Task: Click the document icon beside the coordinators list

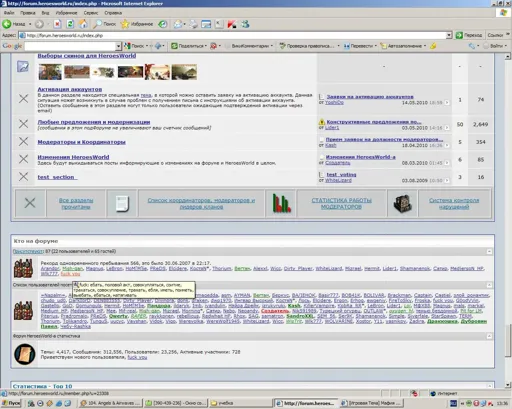Action: 122,204
